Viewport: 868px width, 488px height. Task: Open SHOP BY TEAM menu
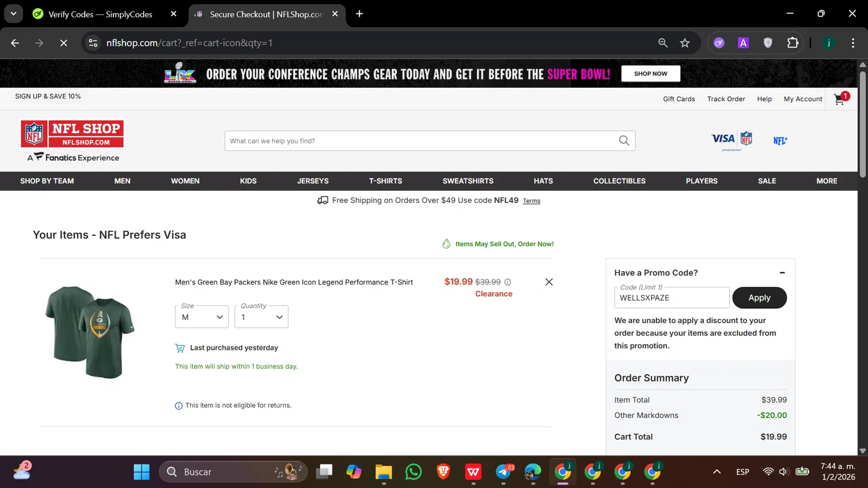pyautogui.click(x=47, y=181)
